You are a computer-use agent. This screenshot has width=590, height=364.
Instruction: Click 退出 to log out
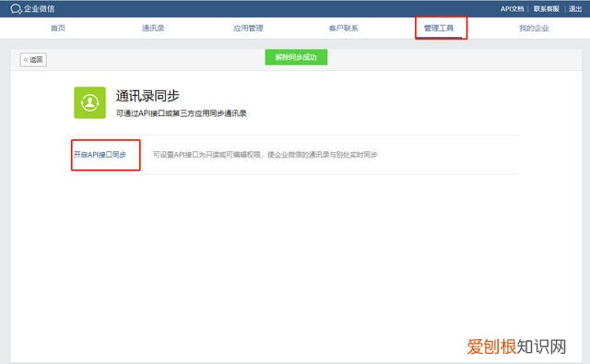[x=575, y=8]
